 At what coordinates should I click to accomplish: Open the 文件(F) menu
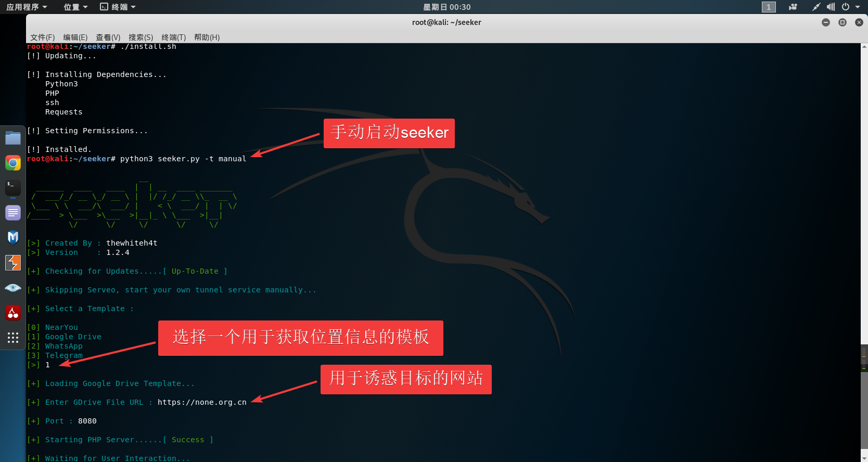42,37
